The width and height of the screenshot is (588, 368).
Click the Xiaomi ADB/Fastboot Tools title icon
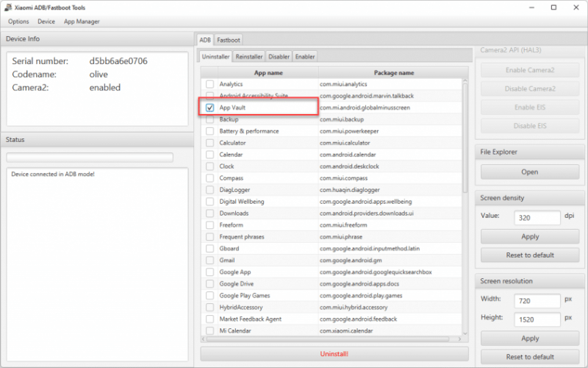pos(8,7)
